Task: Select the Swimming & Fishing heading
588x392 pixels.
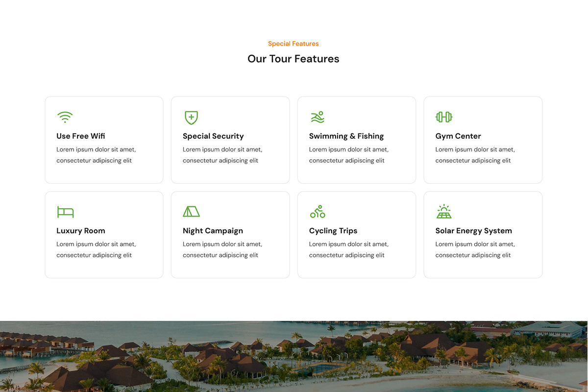Action: coord(346,136)
